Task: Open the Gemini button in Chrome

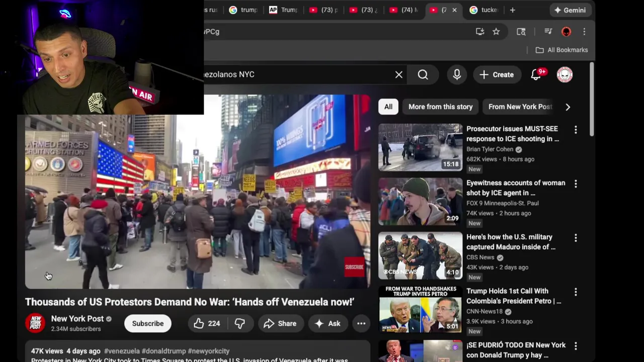Action: 570,10
